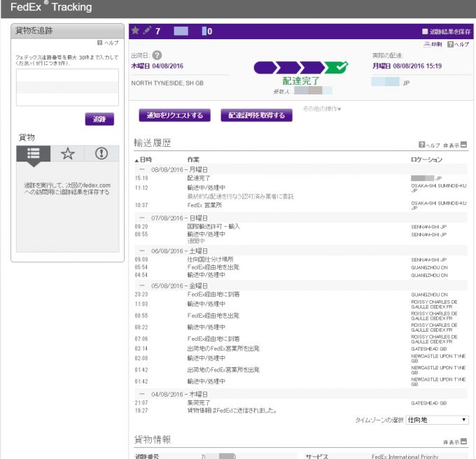476x459 pixels.
Task: Click the NORTH TYNESIDE, SH GB origin text
Action: (167, 83)
